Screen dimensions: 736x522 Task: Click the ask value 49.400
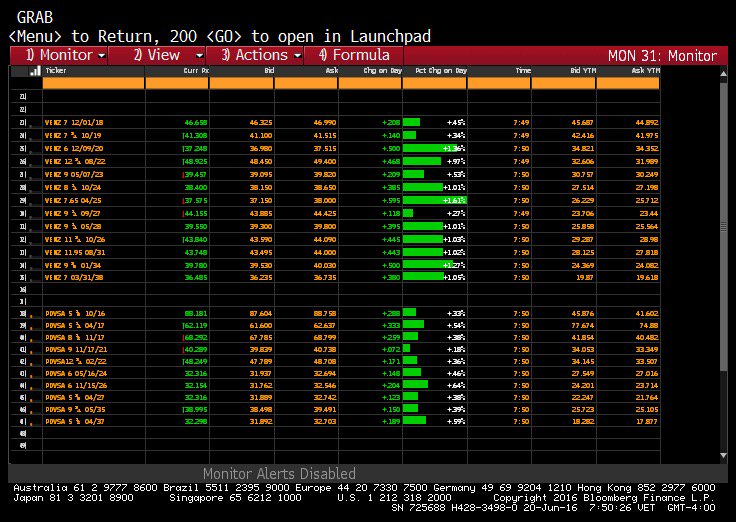tap(325, 161)
